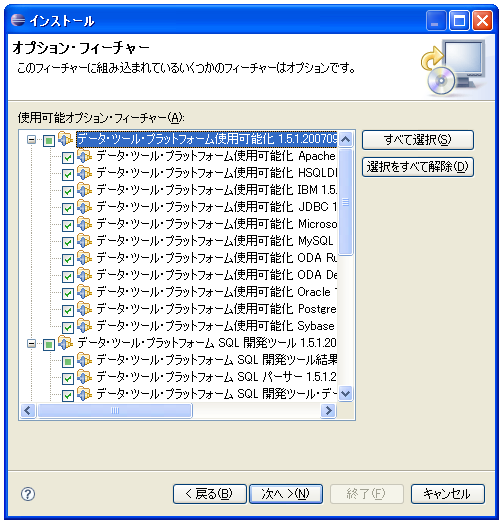Viewport: 501px width, 522px height.
Task: Click feature icon beside the JDBC row
Action: pyautogui.click(x=85, y=207)
